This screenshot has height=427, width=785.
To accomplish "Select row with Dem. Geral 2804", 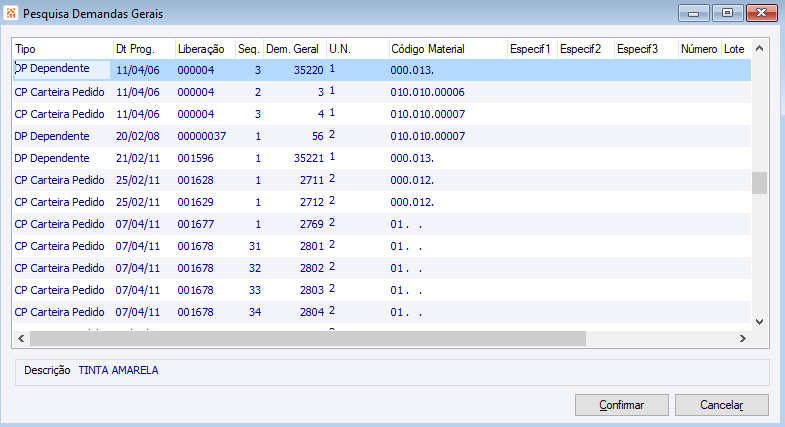I will tap(382, 312).
